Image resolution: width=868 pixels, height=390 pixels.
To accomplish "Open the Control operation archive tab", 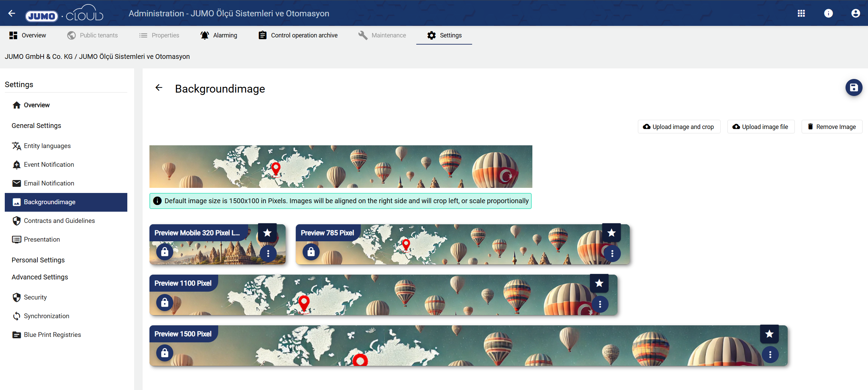I will 298,35.
